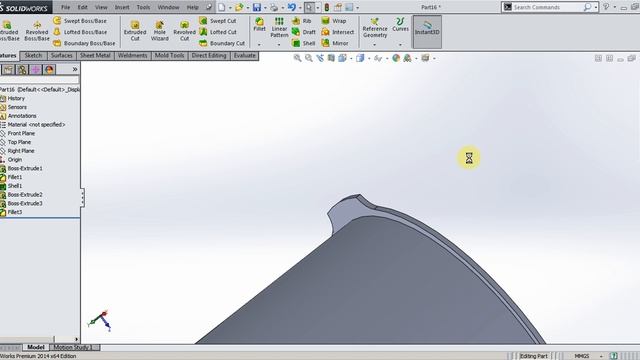This screenshot has width=640, height=360.
Task: Choose the Lofted Cut tool
Action: (218, 32)
